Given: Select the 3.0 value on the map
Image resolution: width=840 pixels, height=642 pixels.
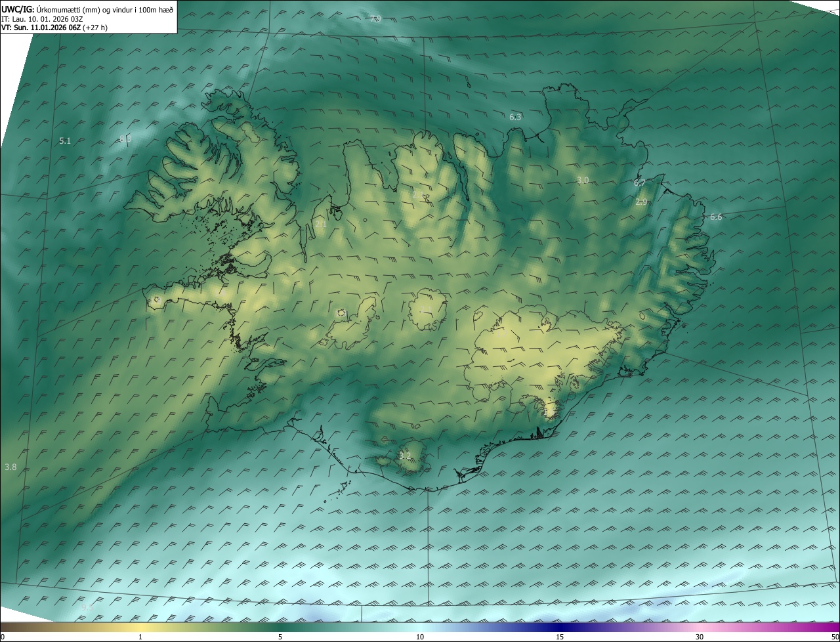Looking at the screenshot, I should [x=583, y=180].
